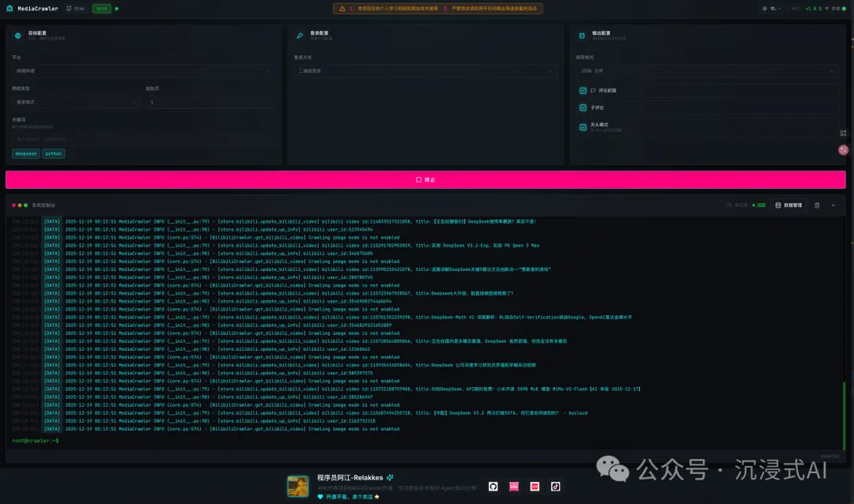
Task: Click the console vertical scrollbar
Action: coord(845,416)
